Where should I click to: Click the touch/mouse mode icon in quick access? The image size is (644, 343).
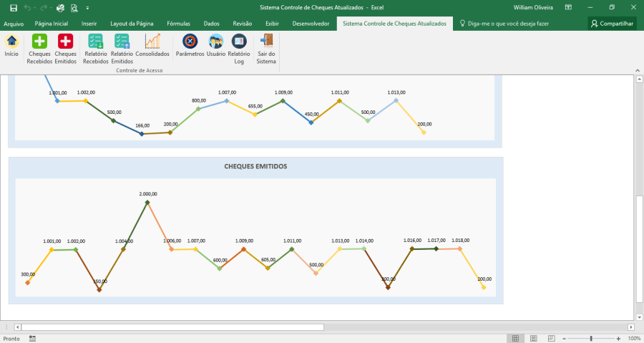[x=60, y=8]
